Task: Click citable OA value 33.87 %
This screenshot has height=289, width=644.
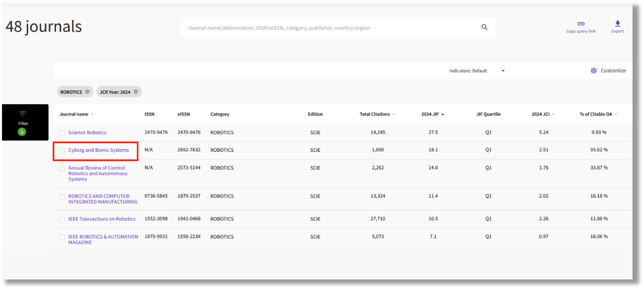Action: click(x=599, y=167)
